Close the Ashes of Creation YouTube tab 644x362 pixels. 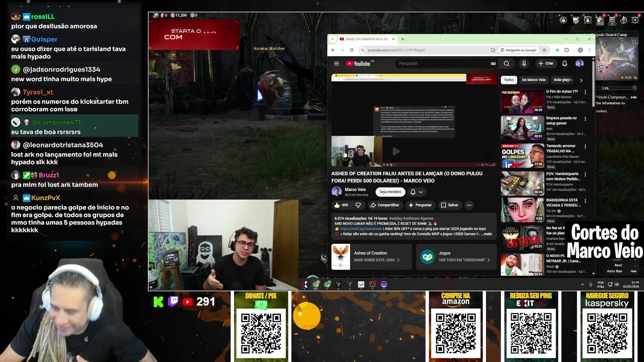393,39
